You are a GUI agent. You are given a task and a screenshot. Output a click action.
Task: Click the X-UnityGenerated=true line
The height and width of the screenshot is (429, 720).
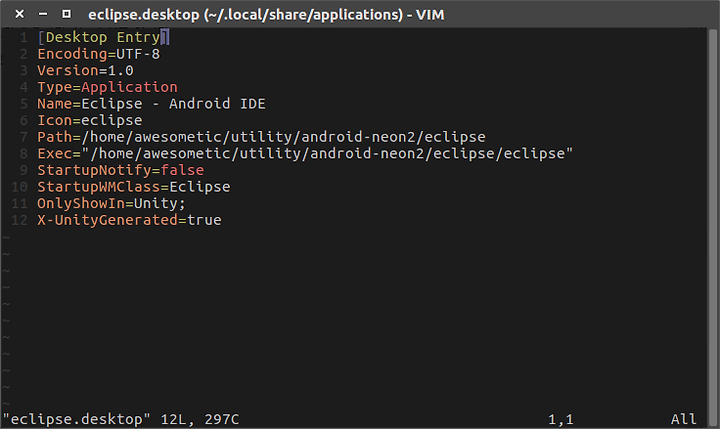tap(129, 220)
